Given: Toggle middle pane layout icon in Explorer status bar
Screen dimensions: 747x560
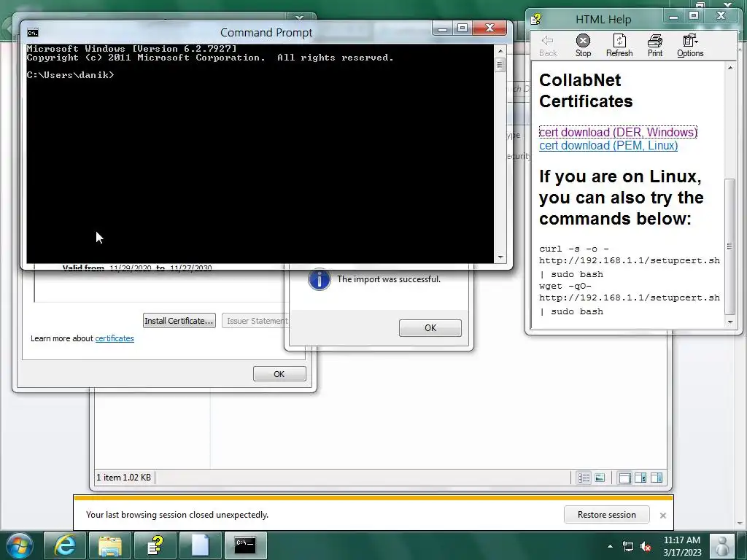Looking at the screenshot, I should [640, 478].
